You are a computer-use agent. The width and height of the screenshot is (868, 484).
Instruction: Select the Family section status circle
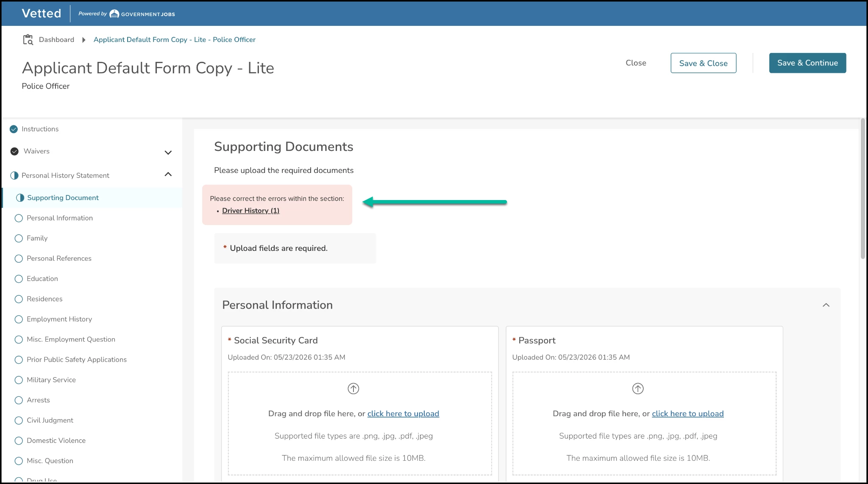point(19,238)
